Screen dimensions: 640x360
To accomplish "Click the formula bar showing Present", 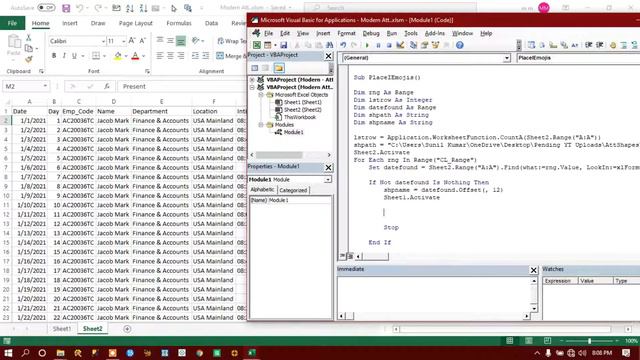I will pyautogui.click(x=182, y=87).
